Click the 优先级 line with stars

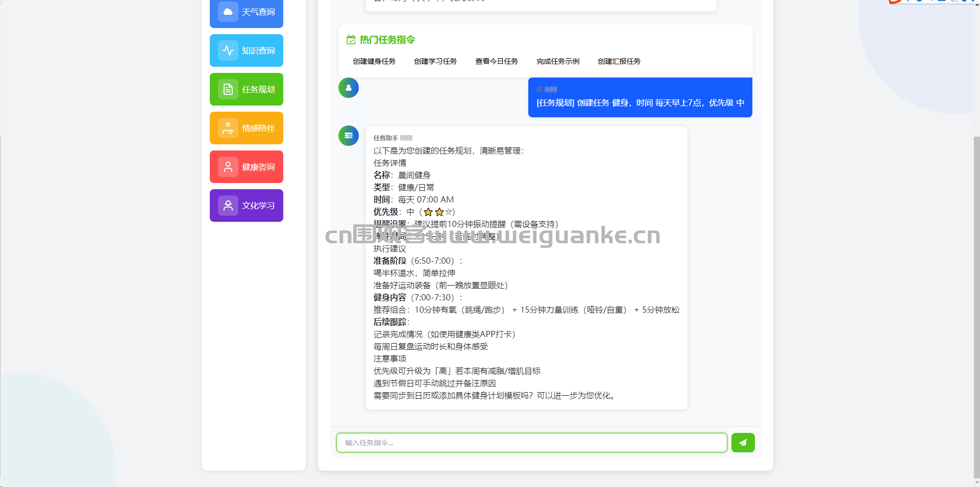pyautogui.click(x=414, y=212)
